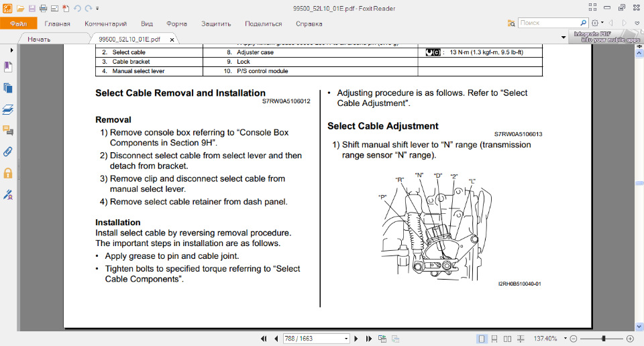Open the Comments panel in the sidebar
644x346 pixels.
(8, 131)
